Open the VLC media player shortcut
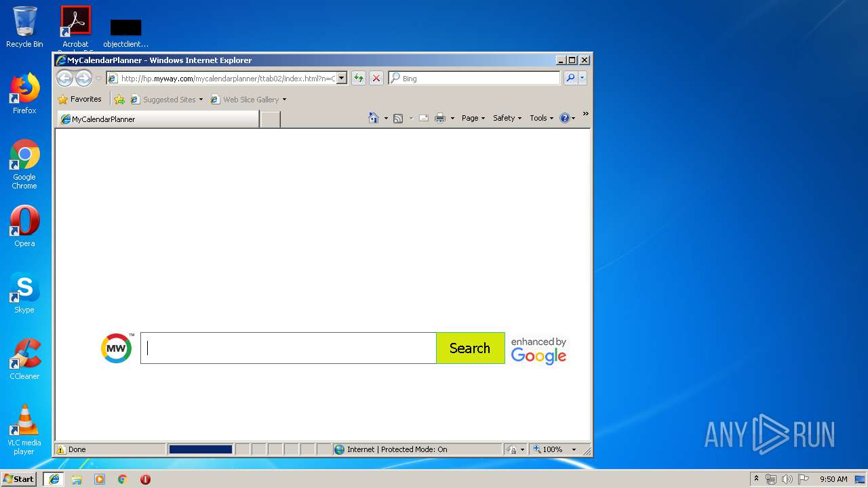Screen dimensions: 868x488 pos(24,430)
